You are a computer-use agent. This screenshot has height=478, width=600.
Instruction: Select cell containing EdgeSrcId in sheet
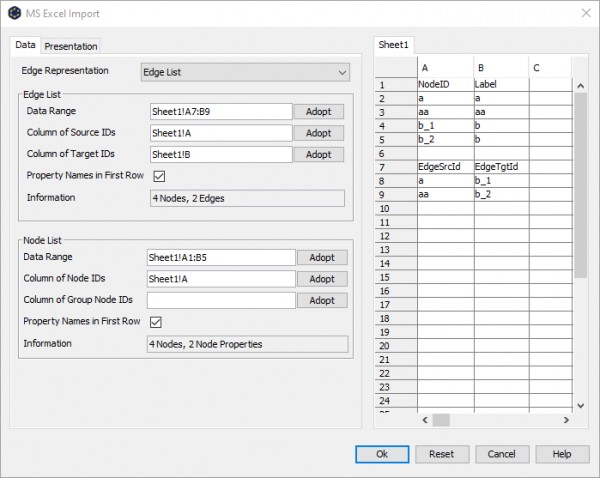(445, 167)
